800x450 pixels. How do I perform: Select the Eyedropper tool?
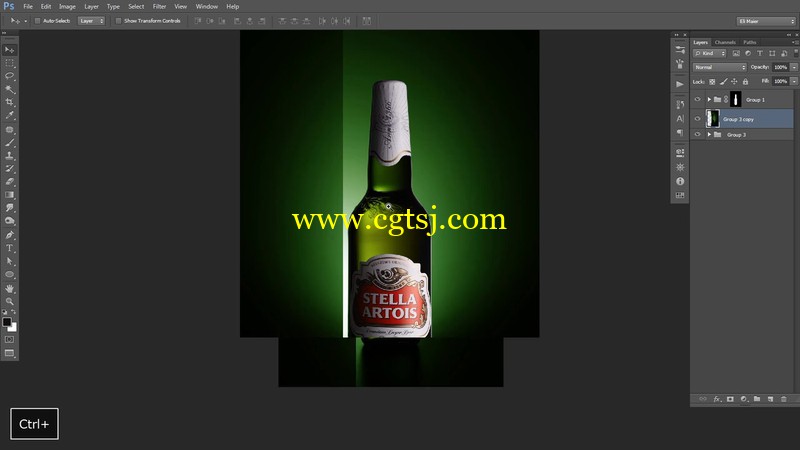(x=9, y=116)
